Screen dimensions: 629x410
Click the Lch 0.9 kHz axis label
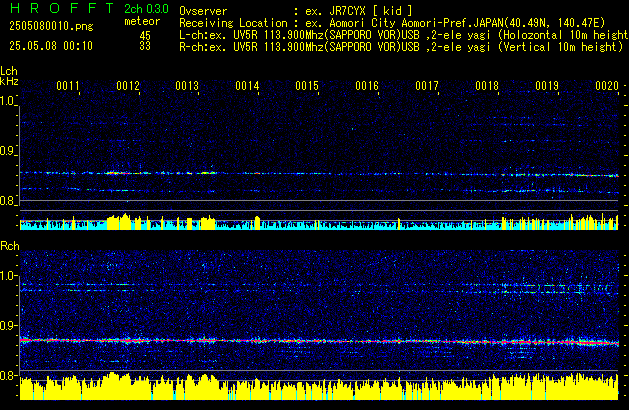[7, 151]
